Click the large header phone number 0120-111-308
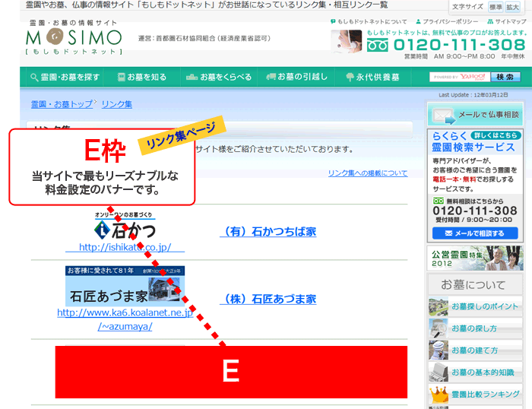The height and width of the screenshot is (409, 532). click(459, 45)
